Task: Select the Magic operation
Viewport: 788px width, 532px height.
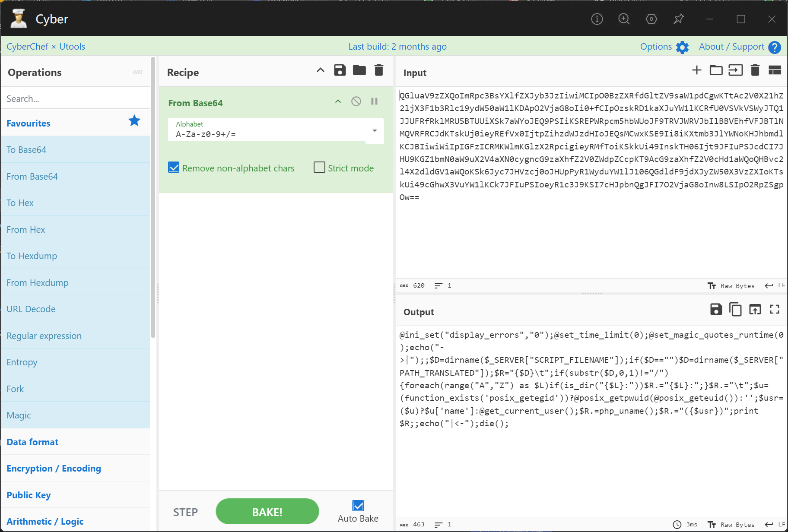Action: (x=76, y=415)
